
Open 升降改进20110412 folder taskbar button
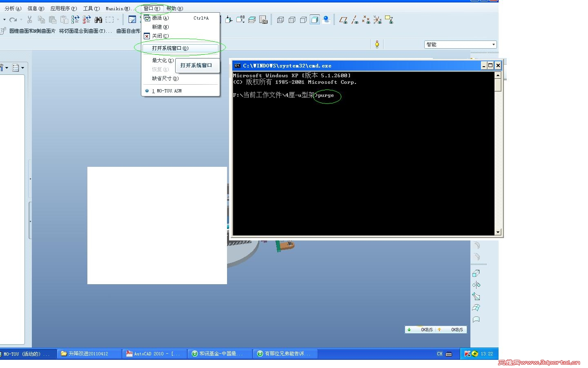click(89, 354)
